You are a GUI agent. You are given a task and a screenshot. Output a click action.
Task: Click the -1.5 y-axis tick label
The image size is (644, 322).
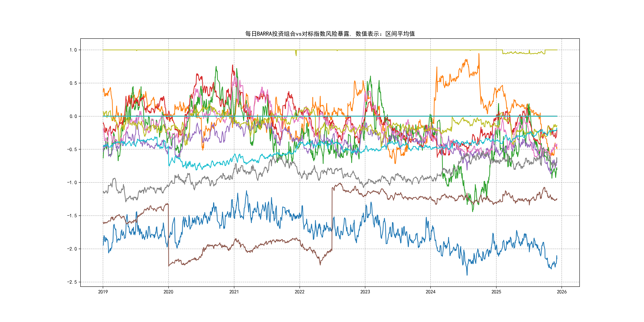pos(72,216)
